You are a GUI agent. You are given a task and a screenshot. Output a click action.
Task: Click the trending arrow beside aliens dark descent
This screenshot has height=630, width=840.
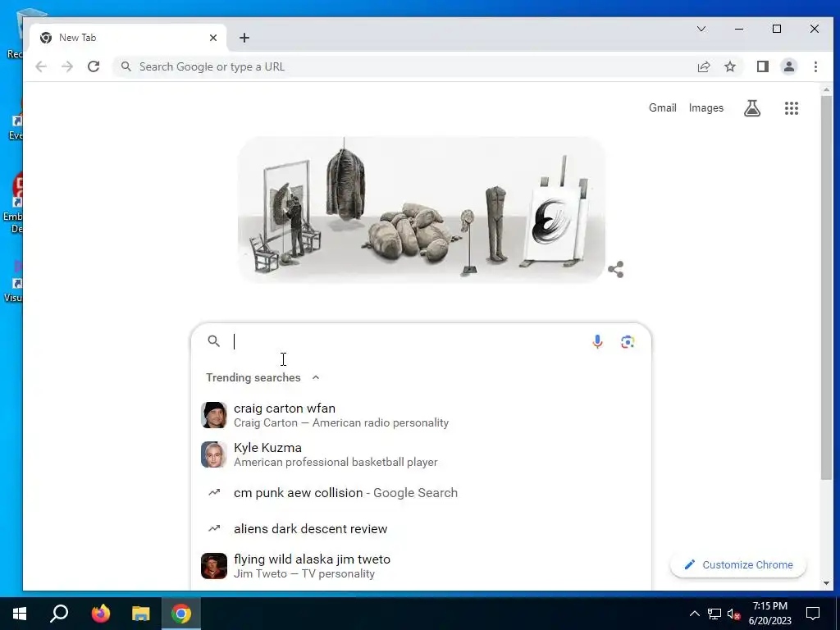(214, 529)
